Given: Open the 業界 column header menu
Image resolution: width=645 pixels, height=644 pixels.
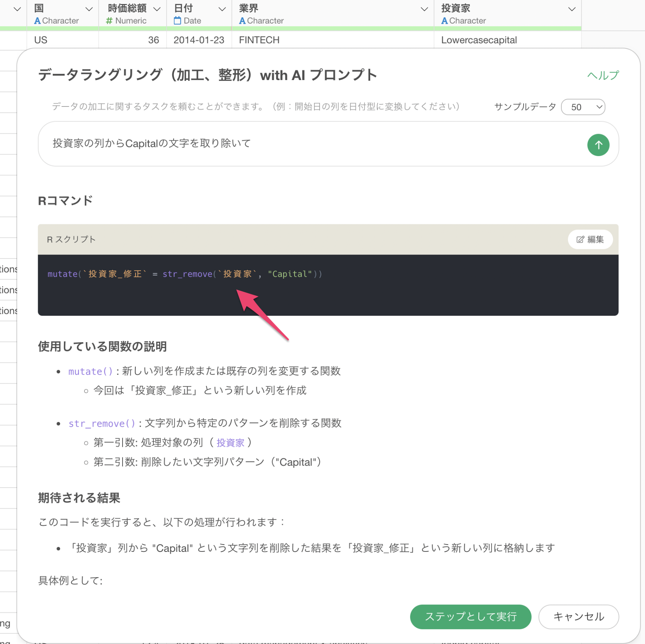Looking at the screenshot, I should coord(424,9).
